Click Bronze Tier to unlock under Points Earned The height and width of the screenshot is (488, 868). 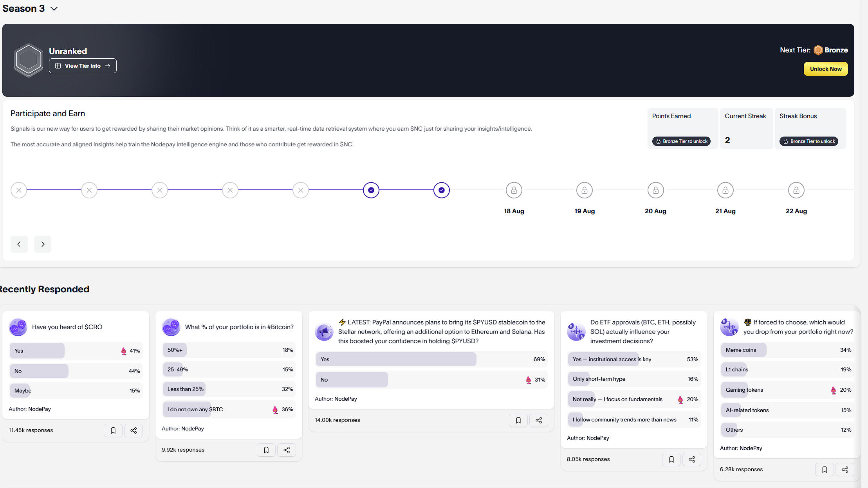pos(682,141)
